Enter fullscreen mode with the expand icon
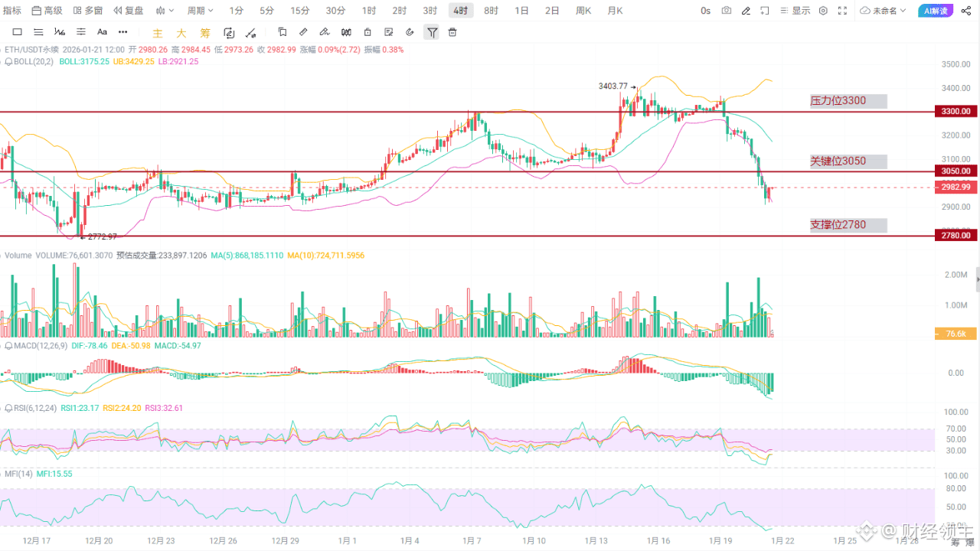This screenshot has height=551, width=980. (x=842, y=11)
